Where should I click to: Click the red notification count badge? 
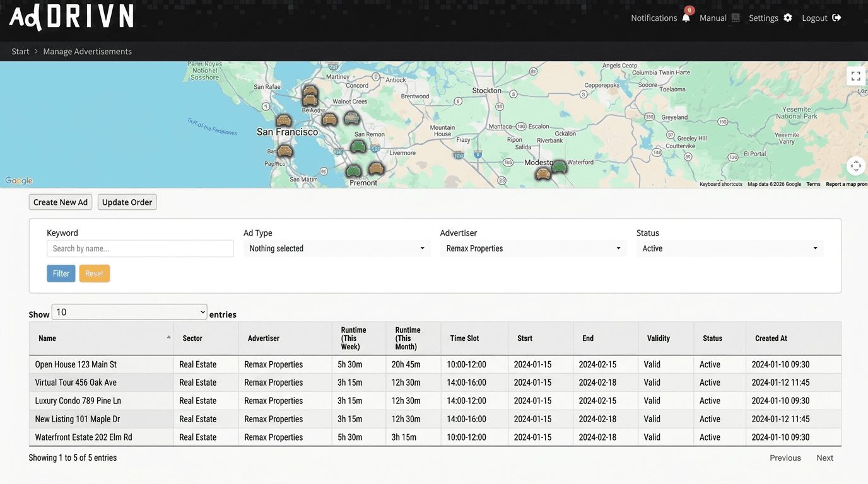coord(689,10)
